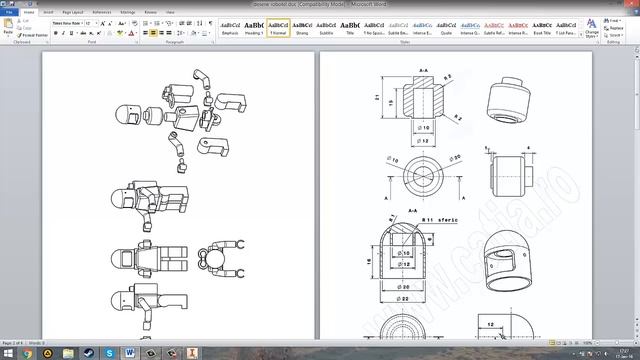This screenshot has width=640, height=360.
Task: Justify the paragraph text
Action: pos(169,33)
